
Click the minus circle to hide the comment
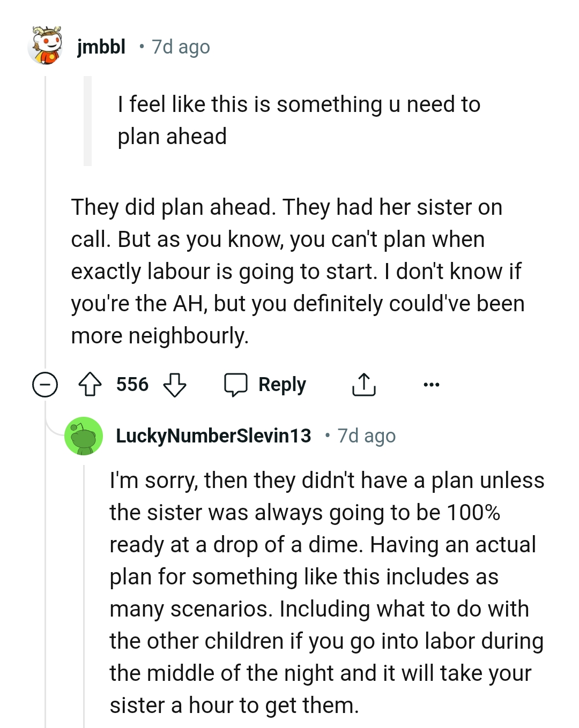pyautogui.click(x=44, y=384)
